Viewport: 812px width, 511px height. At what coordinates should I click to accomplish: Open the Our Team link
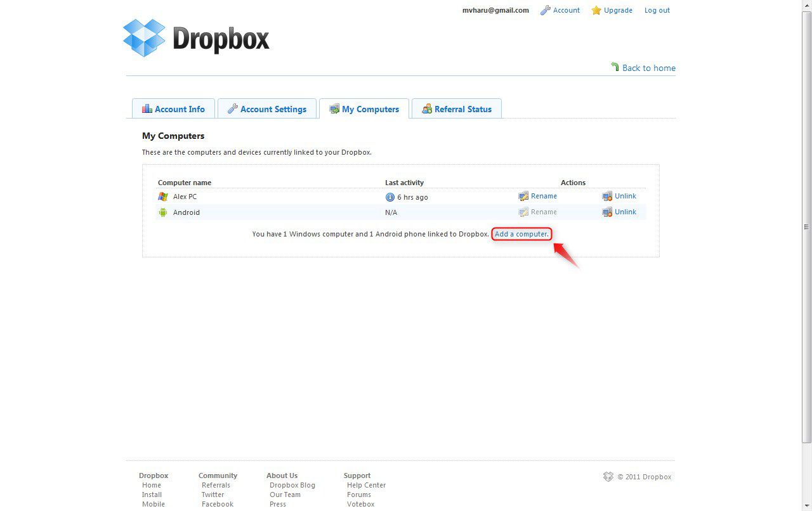[285, 495]
